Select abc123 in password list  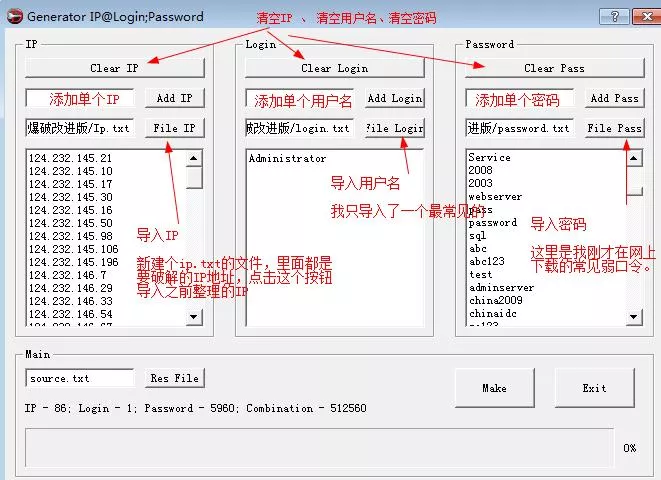click(487, 262)
